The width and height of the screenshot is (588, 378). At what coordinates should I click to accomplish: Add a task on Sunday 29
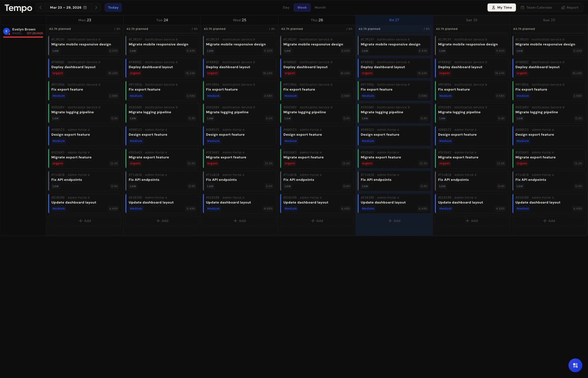(x=549, y=221)
